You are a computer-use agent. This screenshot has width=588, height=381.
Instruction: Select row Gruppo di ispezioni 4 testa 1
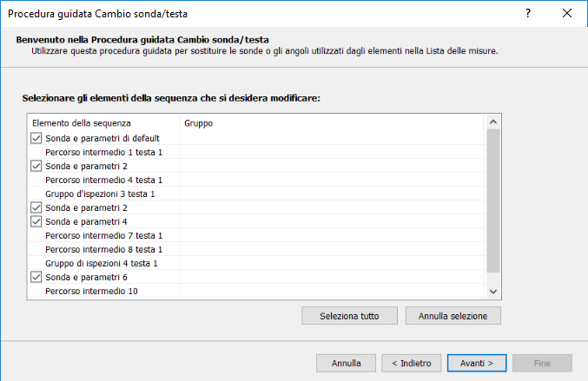pyautogui.click(x=101, y=263)
